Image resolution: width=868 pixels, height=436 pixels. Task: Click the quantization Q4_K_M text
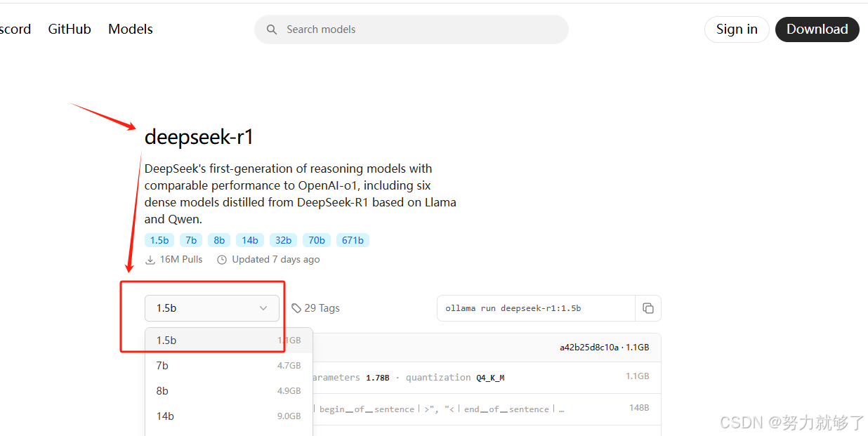[455, 378]
